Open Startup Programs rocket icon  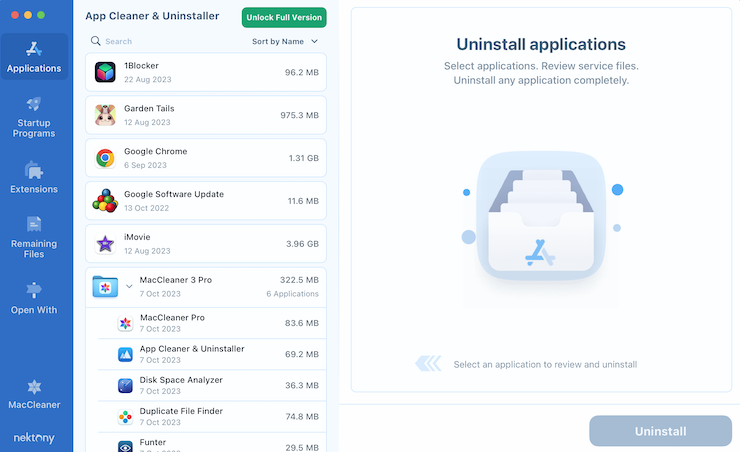click(34, 104)
